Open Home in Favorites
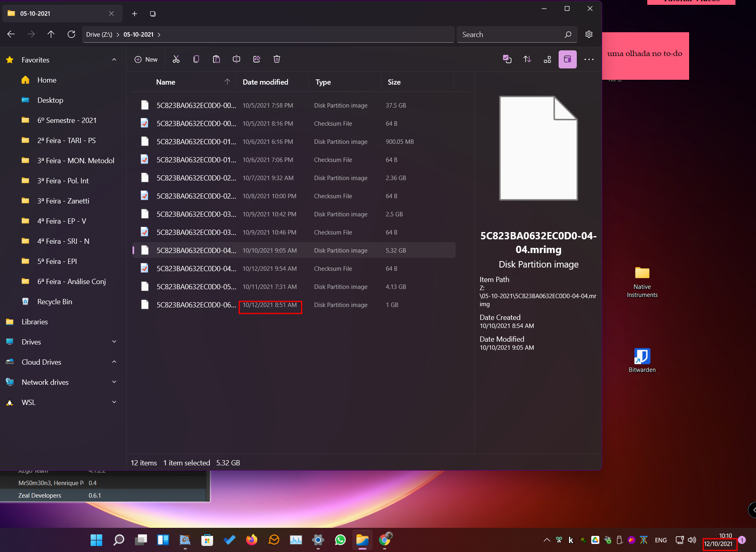 pyautogui.click(x=47, y=80)
